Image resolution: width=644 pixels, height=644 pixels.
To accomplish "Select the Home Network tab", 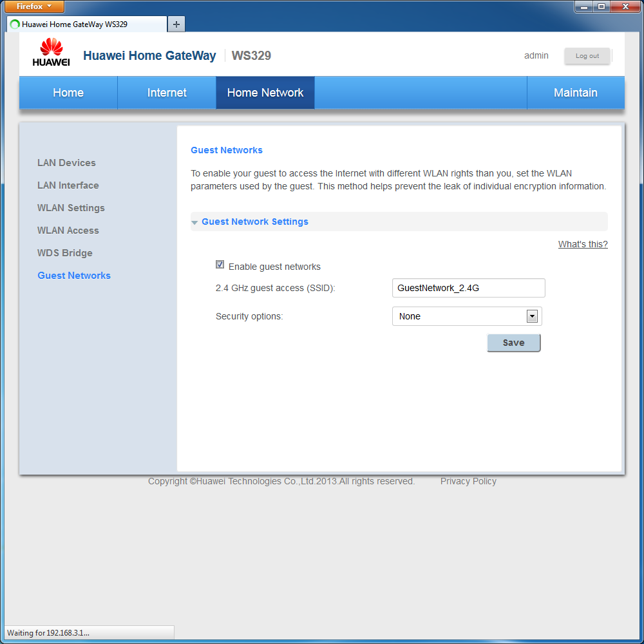I will 265,92.
